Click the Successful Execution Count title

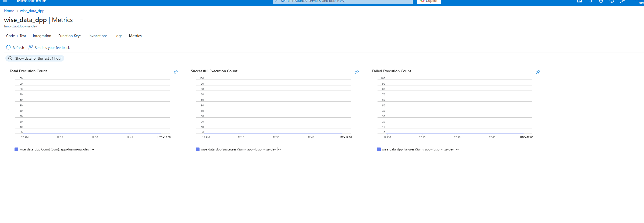(x=214, y=71)
